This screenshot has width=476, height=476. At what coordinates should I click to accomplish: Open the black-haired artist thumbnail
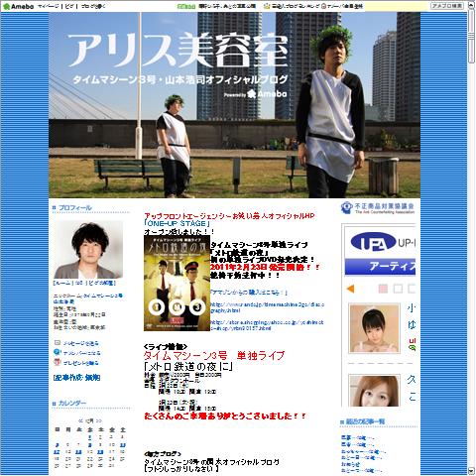(x=375, y=328)
